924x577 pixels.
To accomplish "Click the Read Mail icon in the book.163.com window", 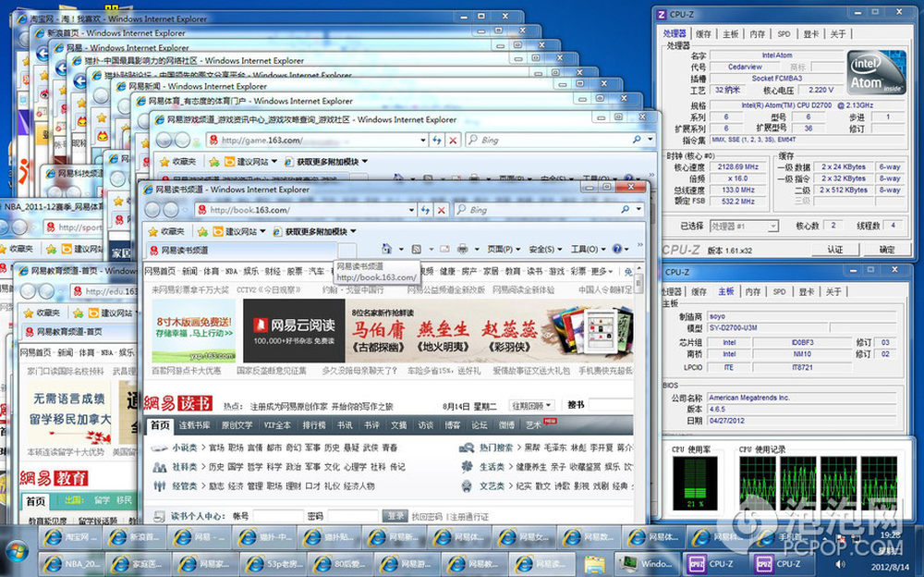I will (444, 249).
